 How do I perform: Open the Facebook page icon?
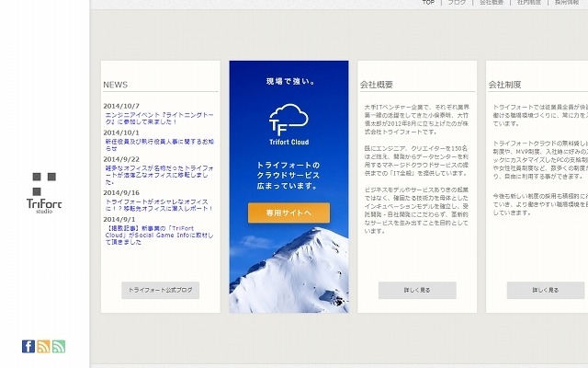point(28,346)
